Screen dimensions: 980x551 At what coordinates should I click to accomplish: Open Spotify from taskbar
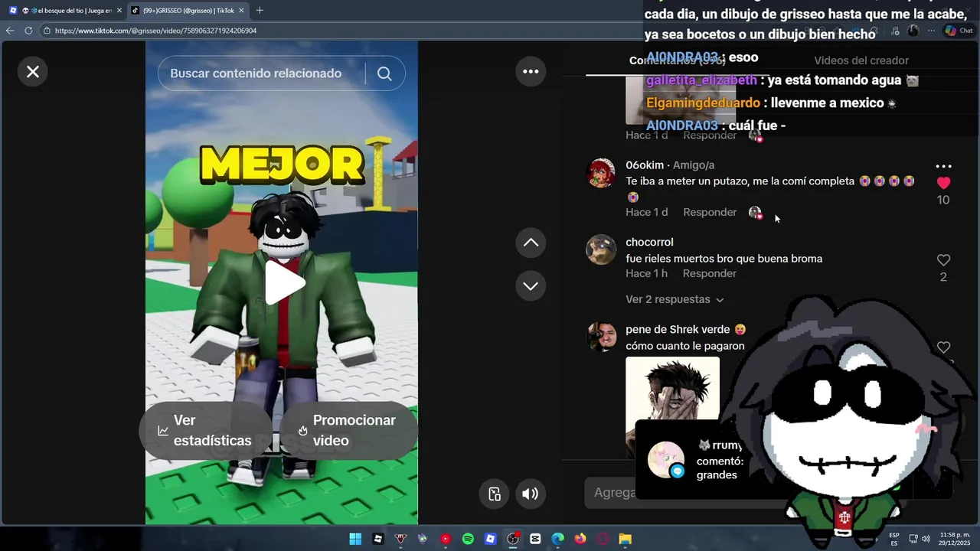pyautogui.click(x=468, y=539)
